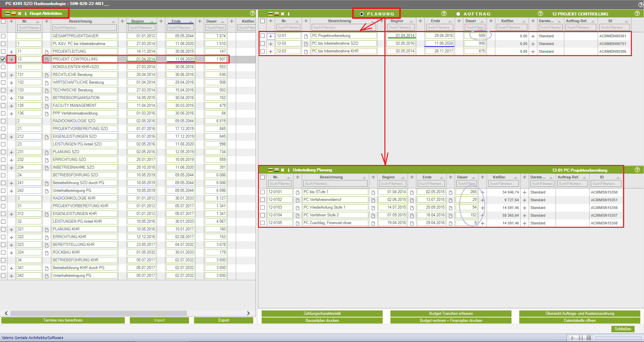Click X icon in Unterteilung Planung header
This screenshot has width=644, height=342.
[282, 170]
